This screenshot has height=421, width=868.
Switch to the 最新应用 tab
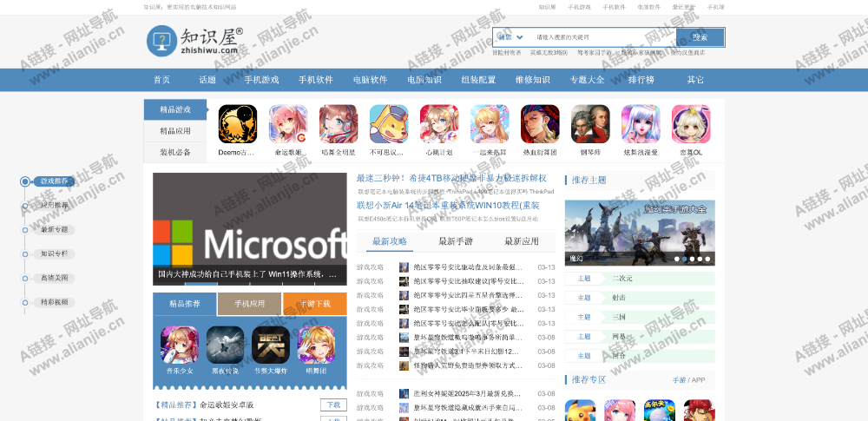522,241
